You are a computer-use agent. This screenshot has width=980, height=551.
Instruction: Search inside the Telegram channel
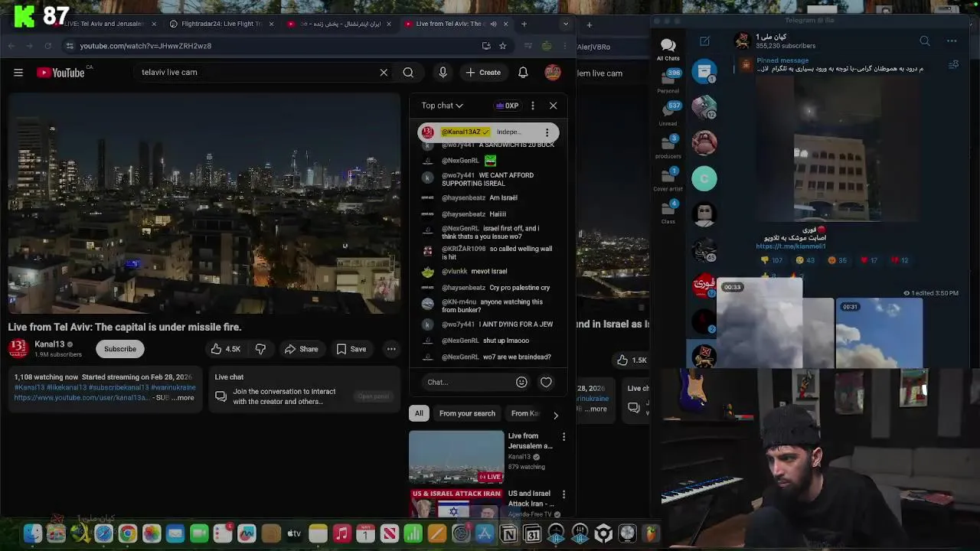(x=925, y=41)
